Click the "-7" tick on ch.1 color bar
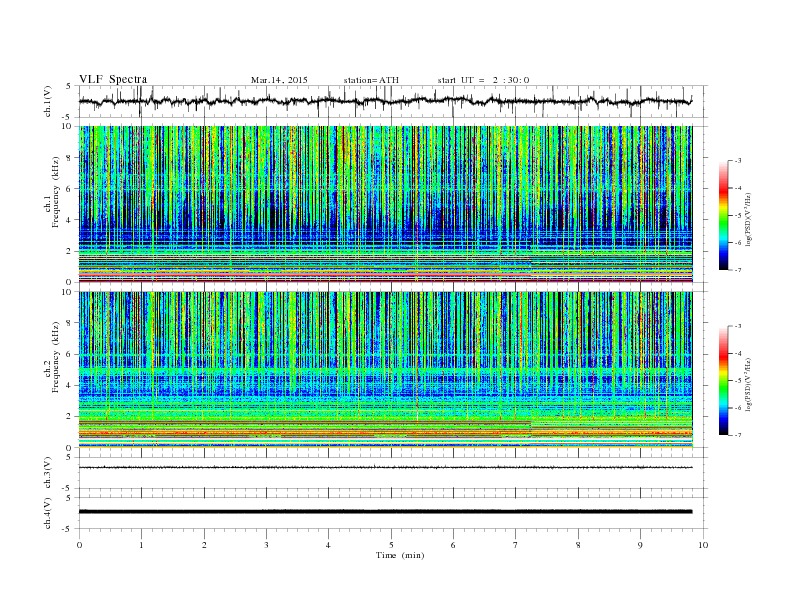The width and height of the screenshot is (792, 612). (x=737, y=270)
